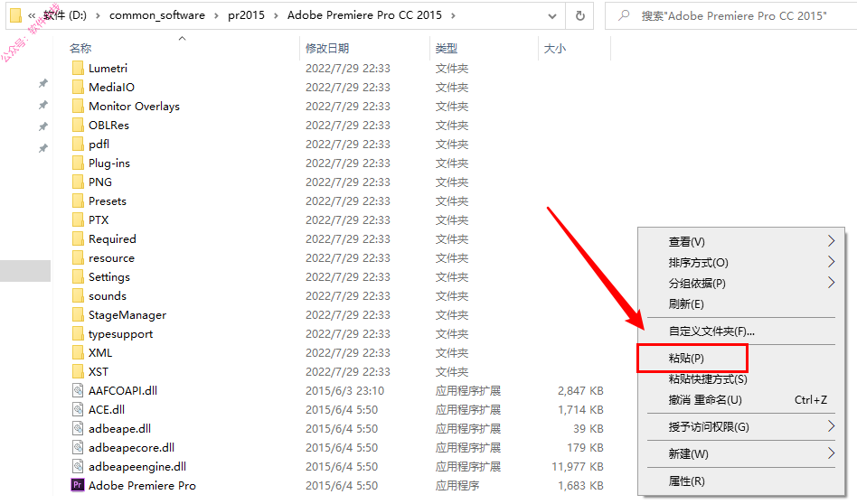The height and width of the screenshot is (504, 857).
Task: Select the Adobe Premiere Pro application name
Action: 142,485
